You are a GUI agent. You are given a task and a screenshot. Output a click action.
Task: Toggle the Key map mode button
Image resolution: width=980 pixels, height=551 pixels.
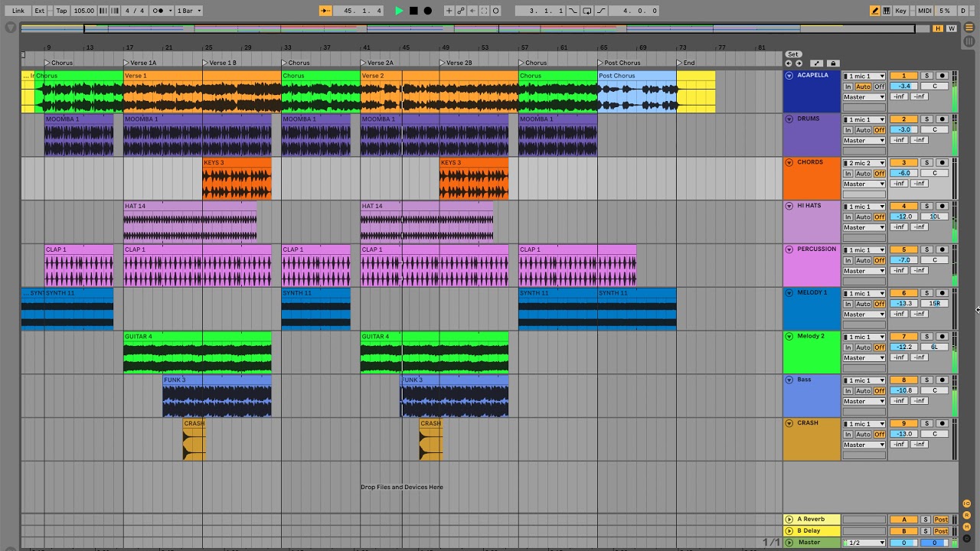900,11
